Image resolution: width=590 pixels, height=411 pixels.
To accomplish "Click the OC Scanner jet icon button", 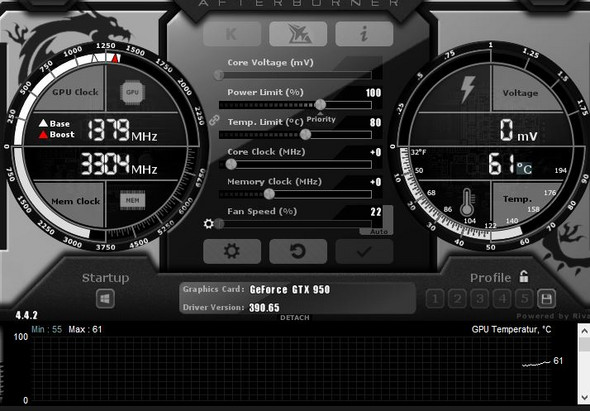I will (x=298, y=34).
